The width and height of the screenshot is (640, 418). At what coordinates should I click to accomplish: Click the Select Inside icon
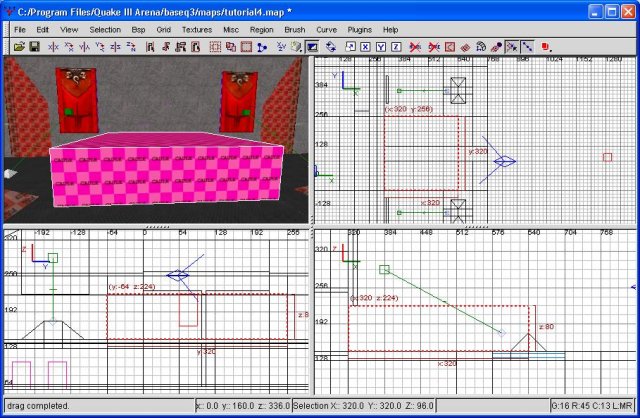point(196,47)
